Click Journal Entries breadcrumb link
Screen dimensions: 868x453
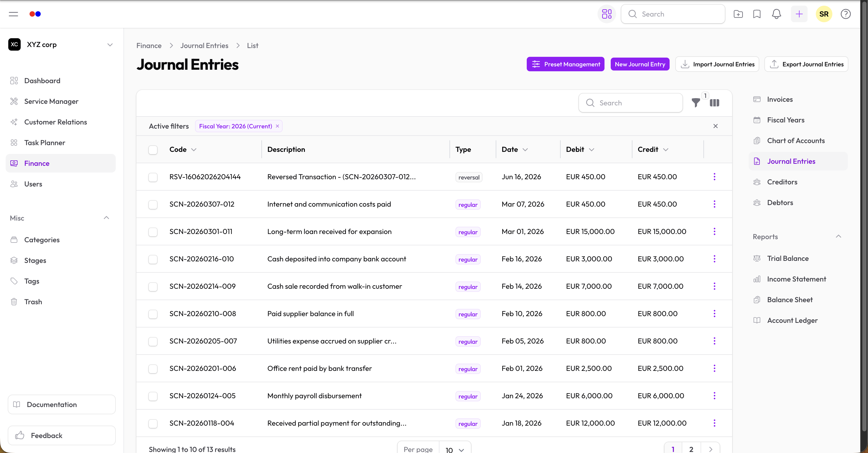pos(204,45)
